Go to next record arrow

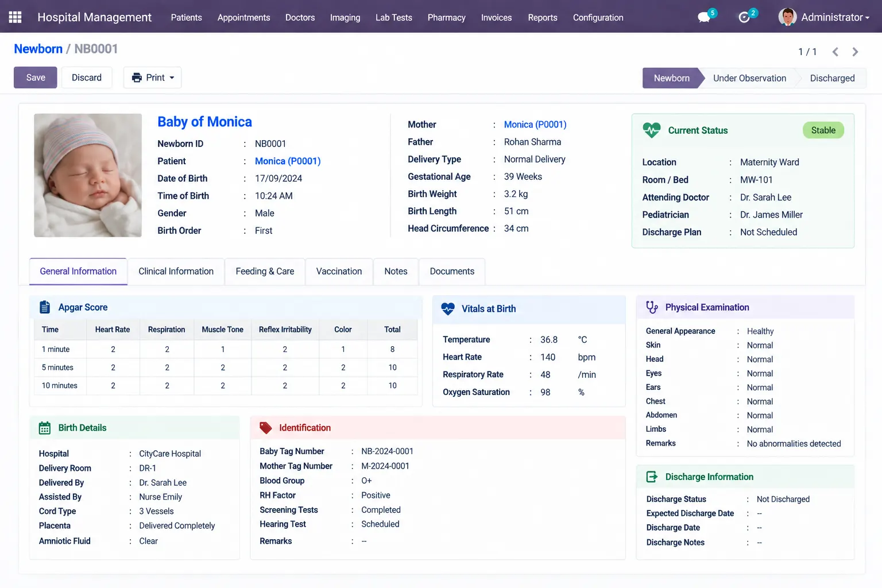855,52
